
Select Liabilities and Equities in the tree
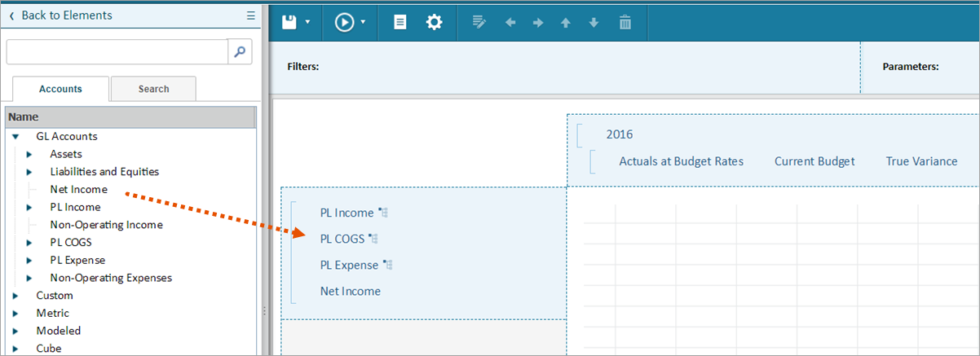(104, 172)
